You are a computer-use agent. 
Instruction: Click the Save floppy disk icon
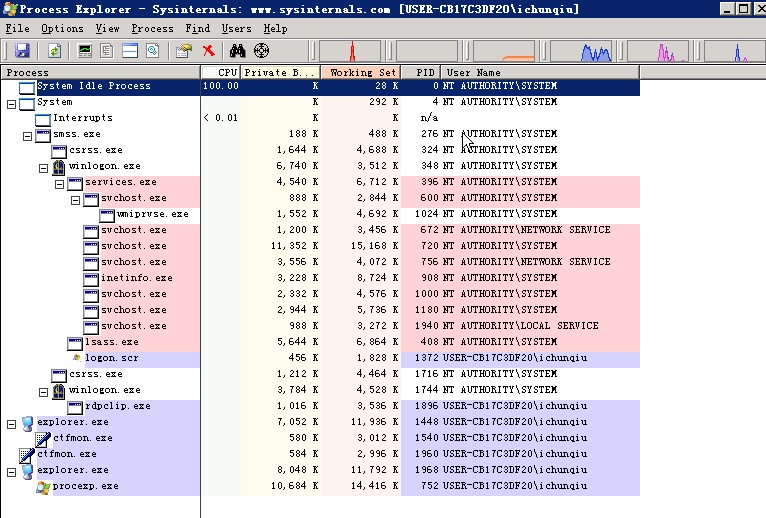22,50
